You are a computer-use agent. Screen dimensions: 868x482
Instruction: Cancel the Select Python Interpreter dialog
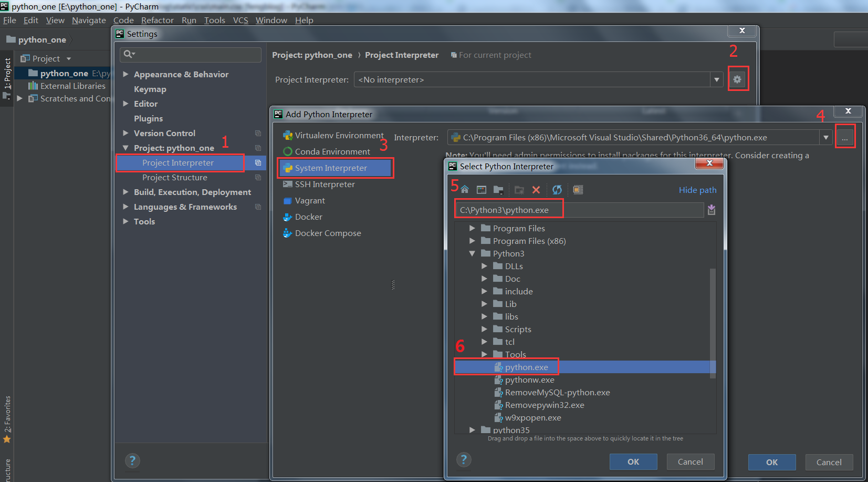[x=691, y=462]
